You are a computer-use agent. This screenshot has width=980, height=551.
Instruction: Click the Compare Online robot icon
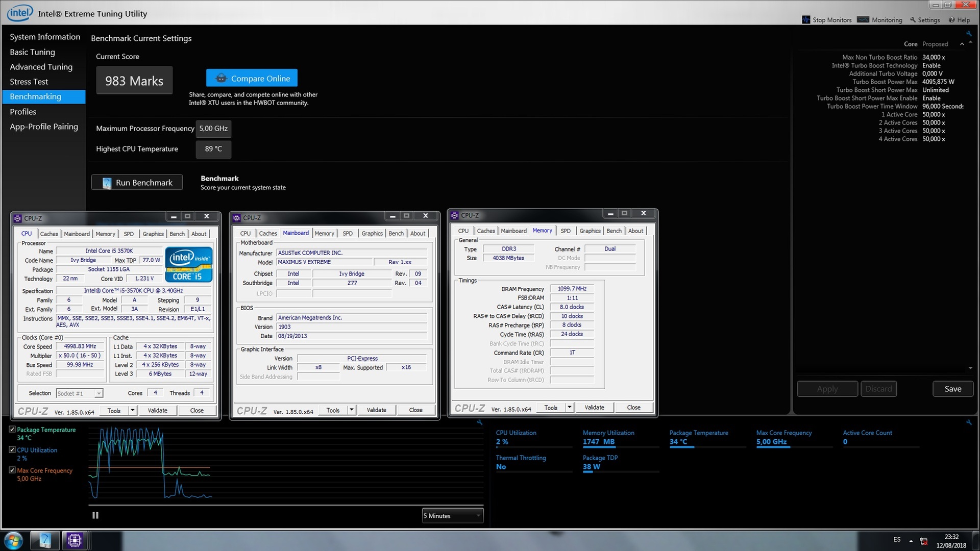(221, 78)
